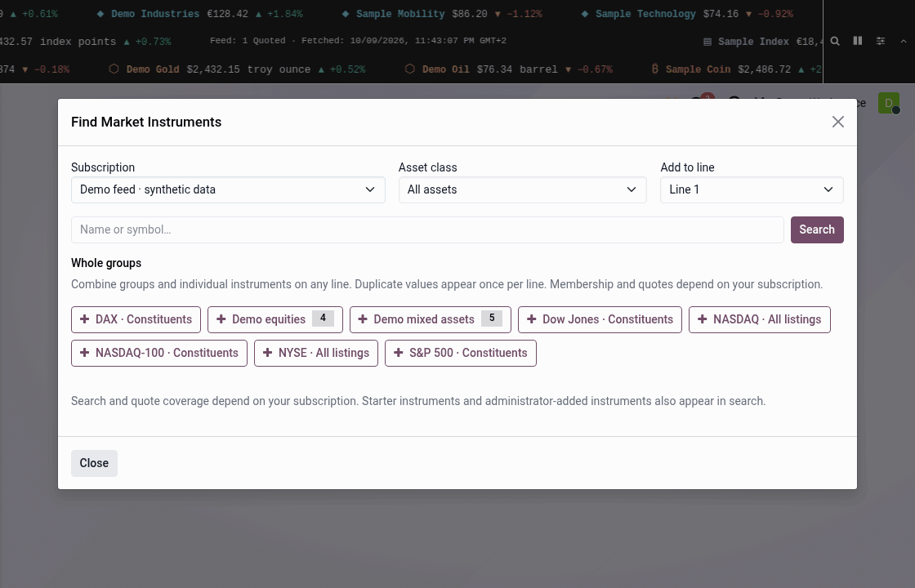Select the Sample Index ticker entry
915x588 pixels.
(763, 42)
